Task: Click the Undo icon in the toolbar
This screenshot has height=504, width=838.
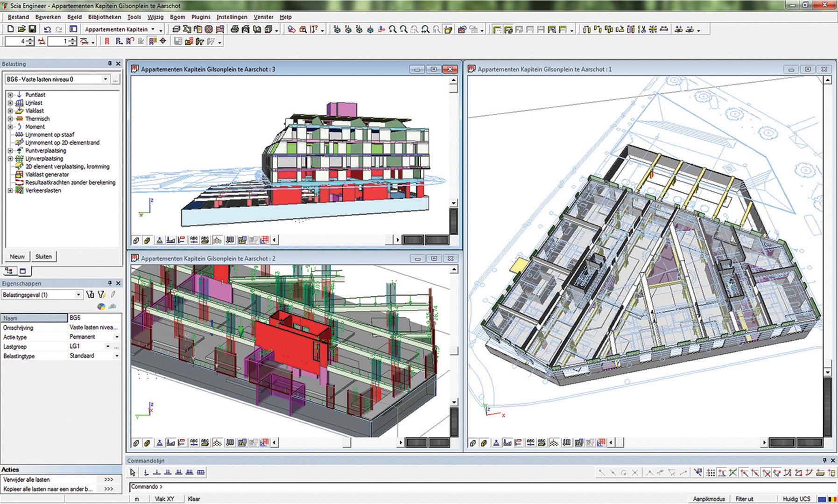Action: click(x=47, y=29)
